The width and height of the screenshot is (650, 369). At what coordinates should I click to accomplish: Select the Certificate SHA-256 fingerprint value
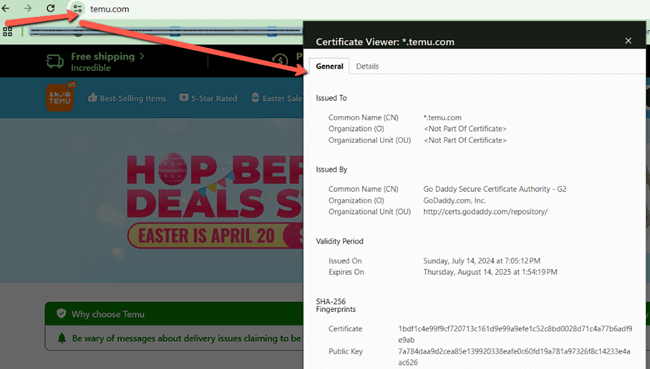click(515, 334)
